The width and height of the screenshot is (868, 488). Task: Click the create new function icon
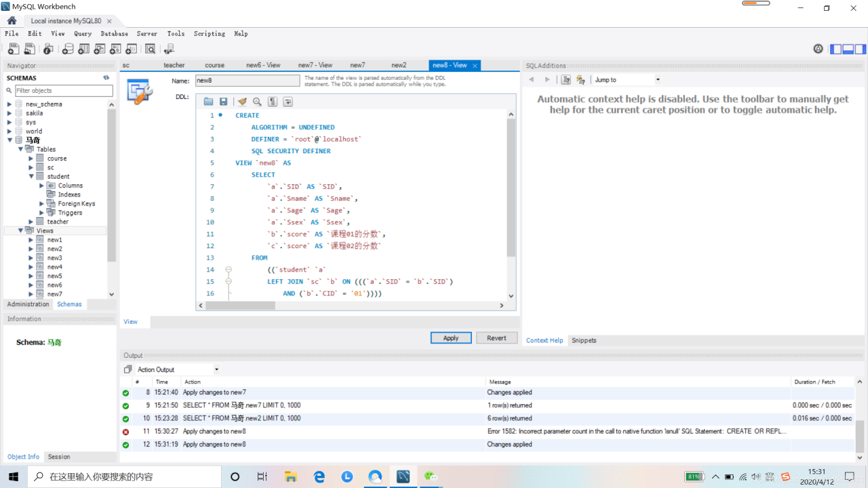tap(132, 49)
